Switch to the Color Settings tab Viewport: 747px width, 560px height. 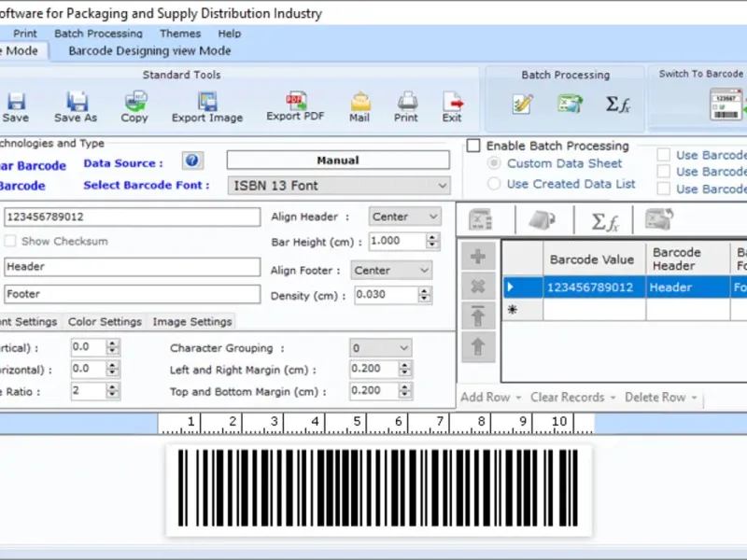point(105,322)
